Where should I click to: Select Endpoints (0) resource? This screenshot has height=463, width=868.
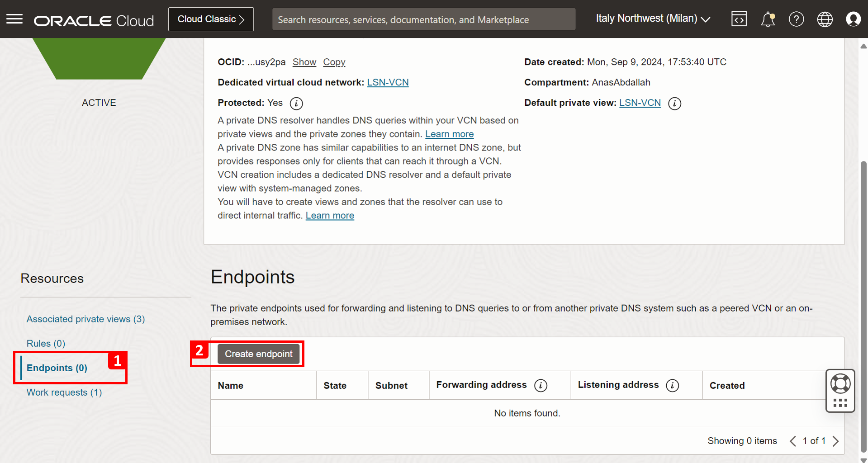[57, 368]
